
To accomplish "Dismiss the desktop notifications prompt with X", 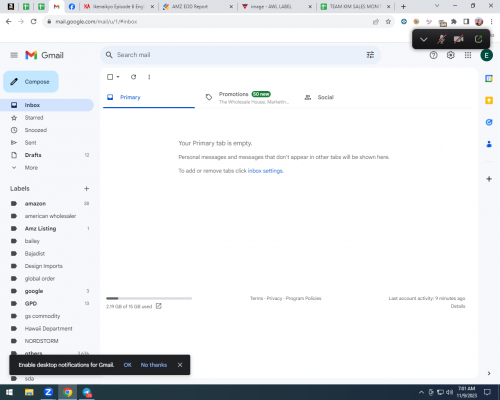I will (x=180, y=365).
